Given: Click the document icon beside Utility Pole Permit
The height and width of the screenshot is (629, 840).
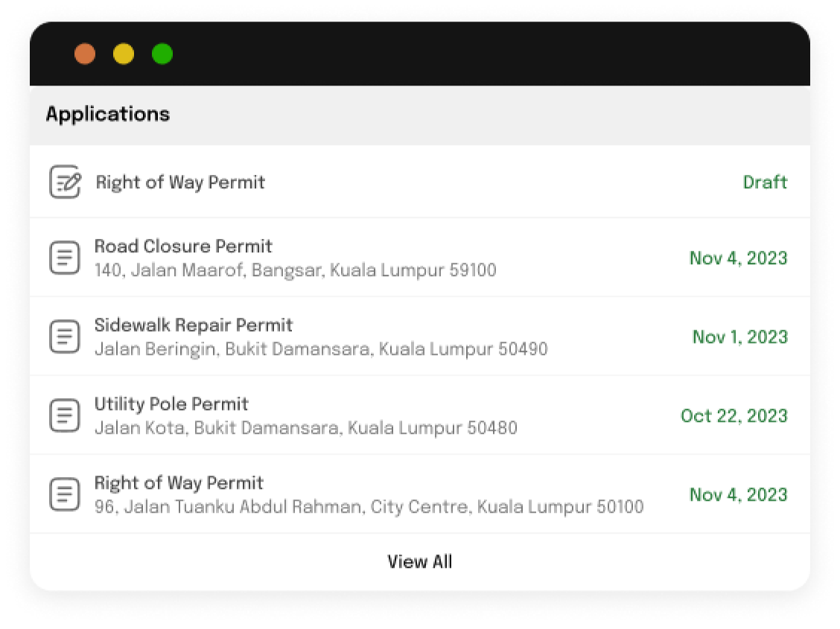Looking at the screenshot, I should coord(65,415).
